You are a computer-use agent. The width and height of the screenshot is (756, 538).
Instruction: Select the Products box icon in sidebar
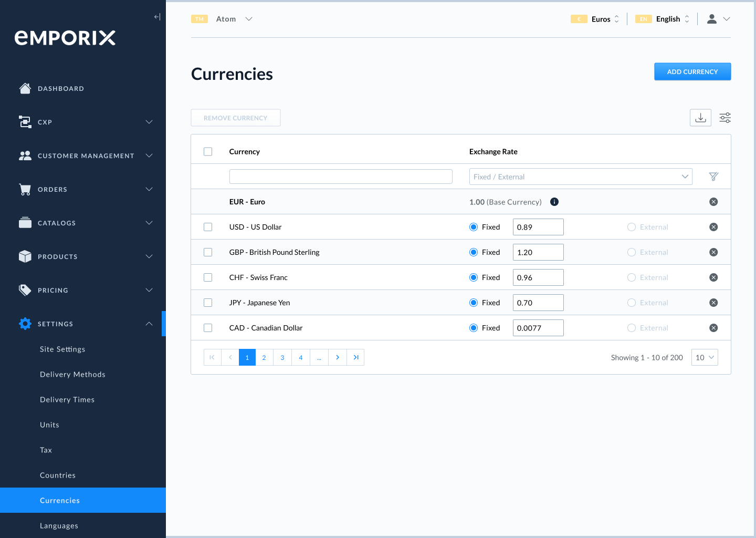(25, 256)
